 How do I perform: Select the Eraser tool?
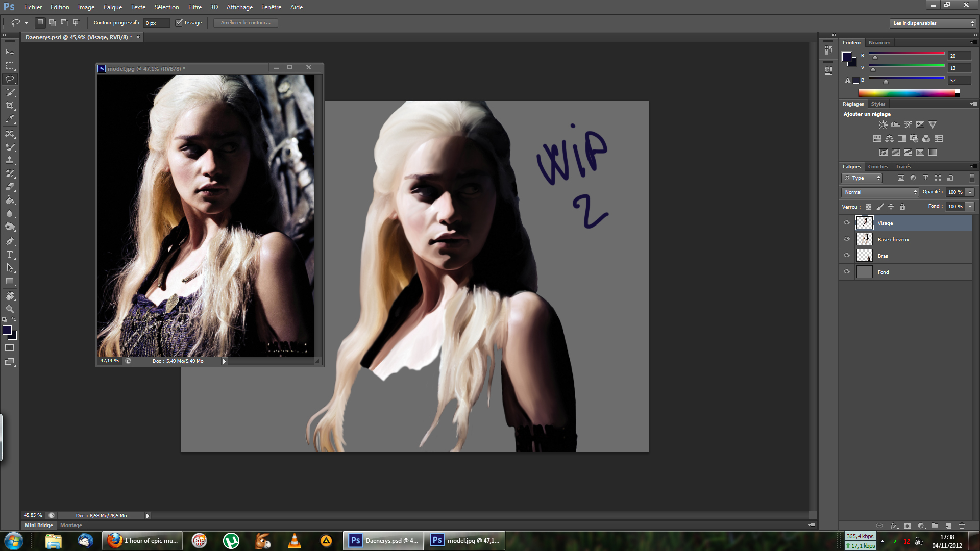pos(10,187)
